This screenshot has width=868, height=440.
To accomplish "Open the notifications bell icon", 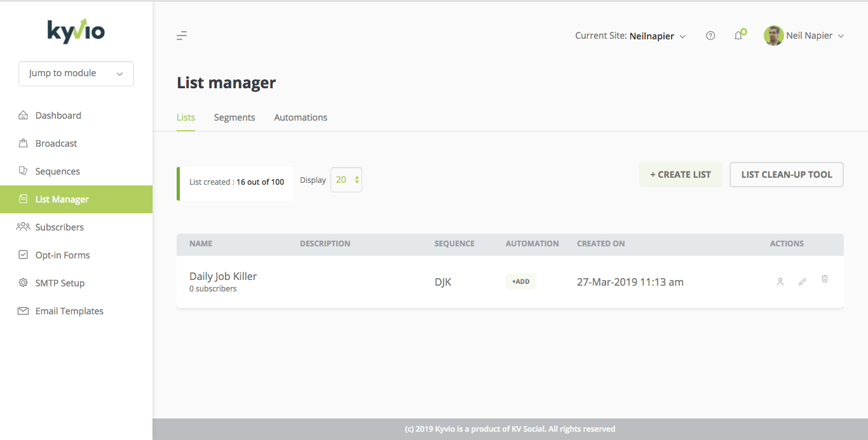I will pos(738,36).
